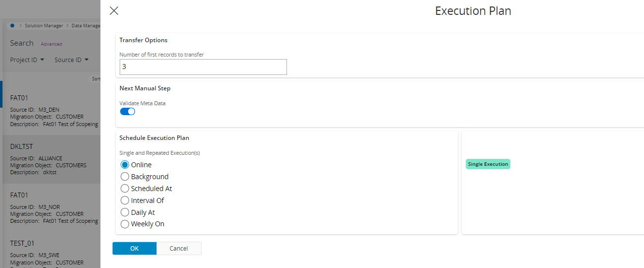Click the blue home breadcrumb dot
Screen dimensions: 644x268
[x=12, y=25]
